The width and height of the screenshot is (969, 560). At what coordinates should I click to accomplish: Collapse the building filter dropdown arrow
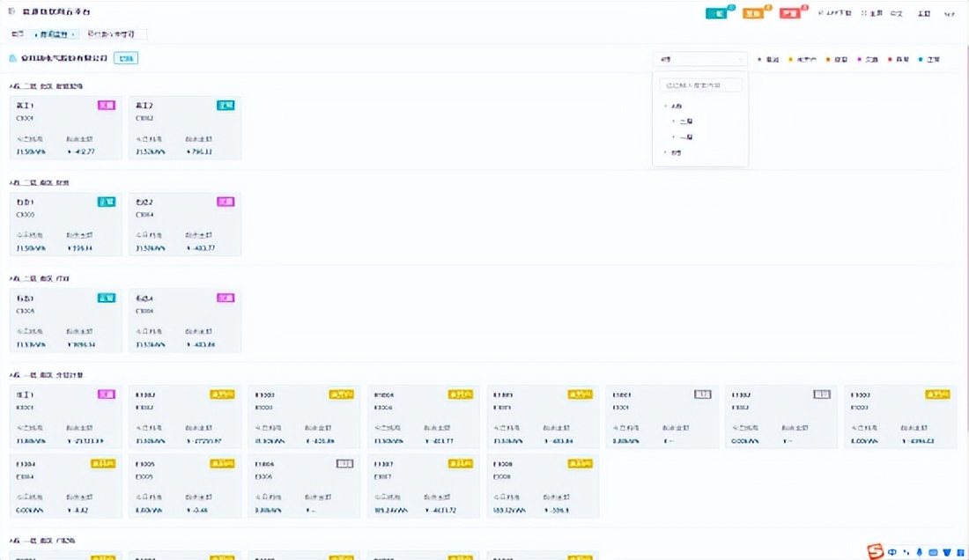coord(738,60)
